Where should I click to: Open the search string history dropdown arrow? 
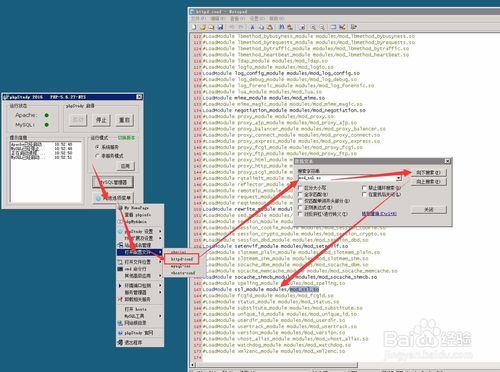coord(399,178)
